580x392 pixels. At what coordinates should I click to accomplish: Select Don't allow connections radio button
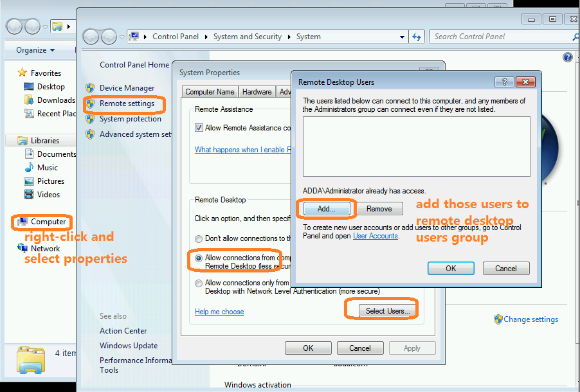pos(199,238)
